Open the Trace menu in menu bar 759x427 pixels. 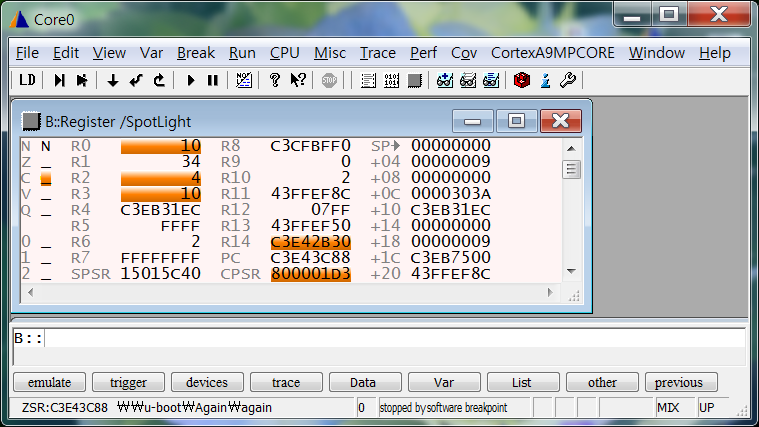click(377, 53)
